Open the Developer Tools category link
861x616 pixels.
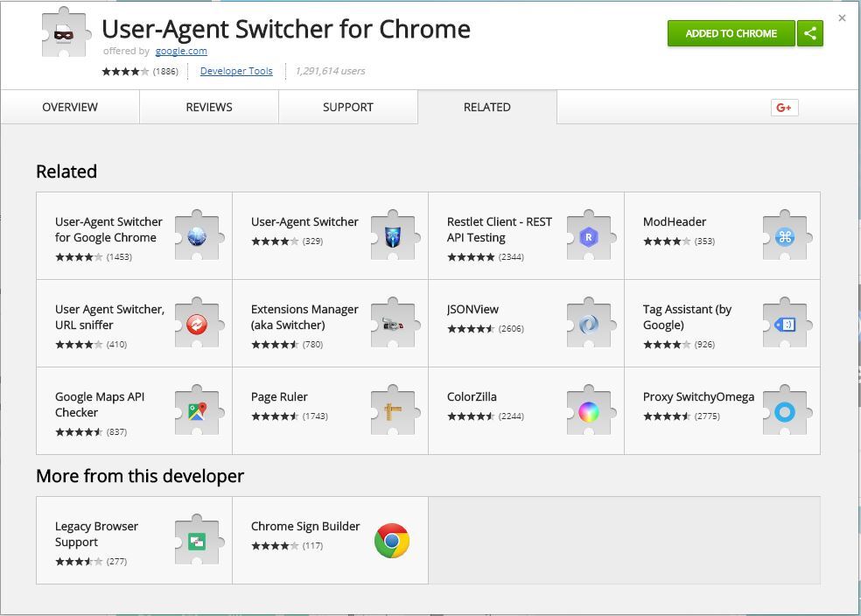click(236, 71)
